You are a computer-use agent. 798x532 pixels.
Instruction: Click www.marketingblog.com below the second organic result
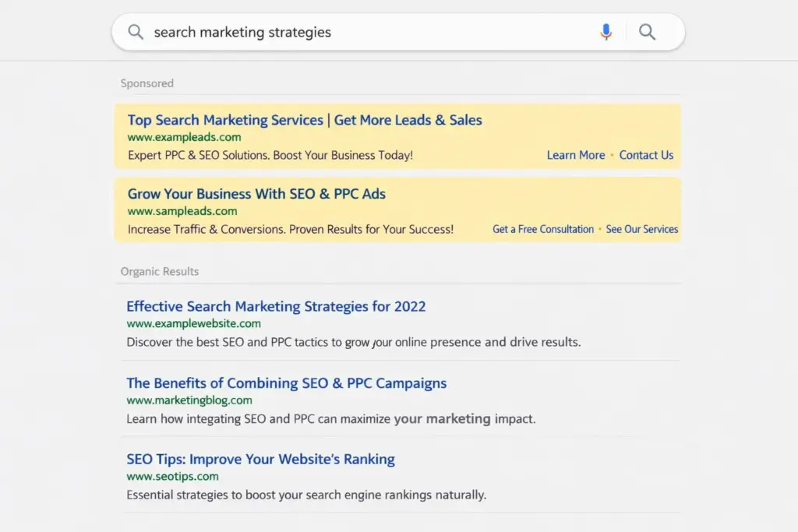pyautogui.click(x=189, y=400)
